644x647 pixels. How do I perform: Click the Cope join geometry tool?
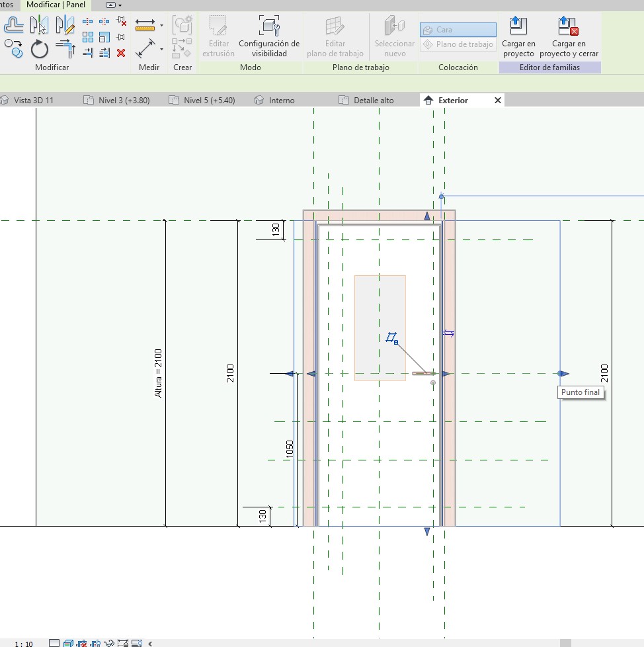pos(13,26)
